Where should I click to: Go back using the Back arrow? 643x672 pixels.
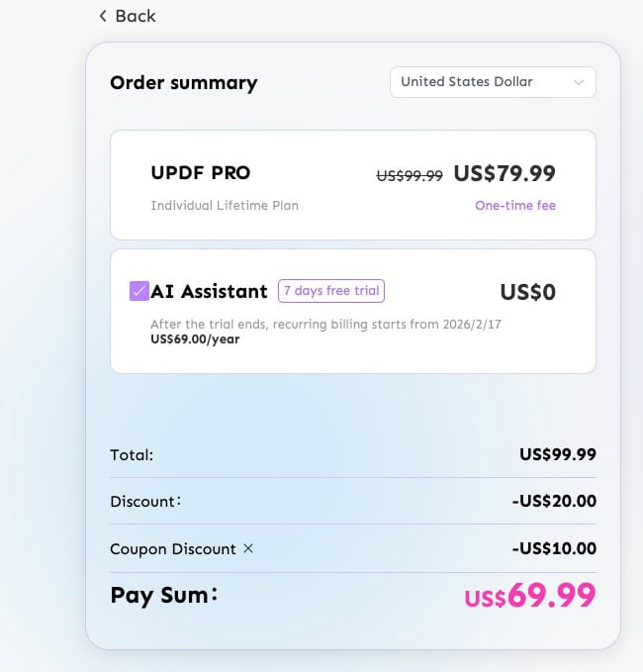103,16
